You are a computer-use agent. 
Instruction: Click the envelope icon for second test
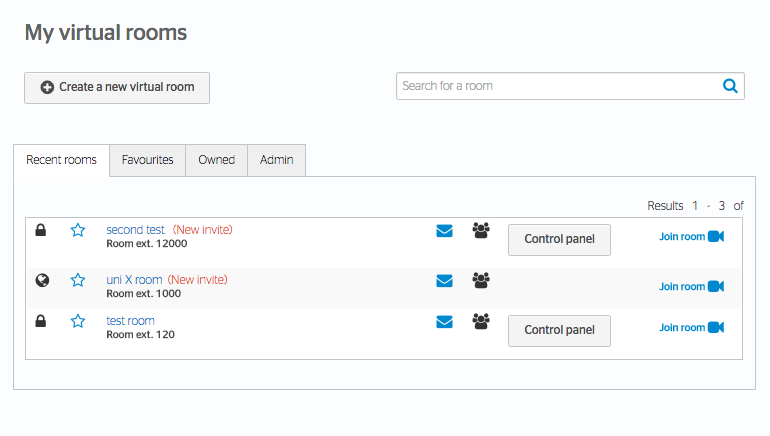444,231
